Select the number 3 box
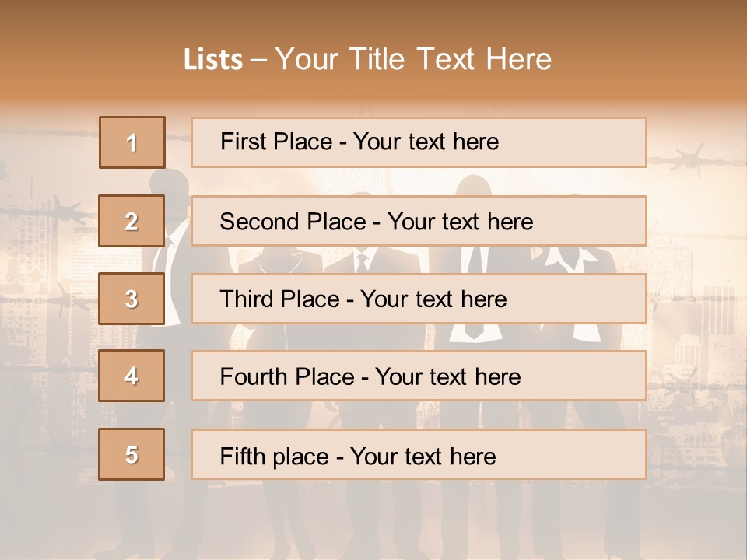Screen dimensions: 747x560 pyautogui.click(x=132, y=299)
